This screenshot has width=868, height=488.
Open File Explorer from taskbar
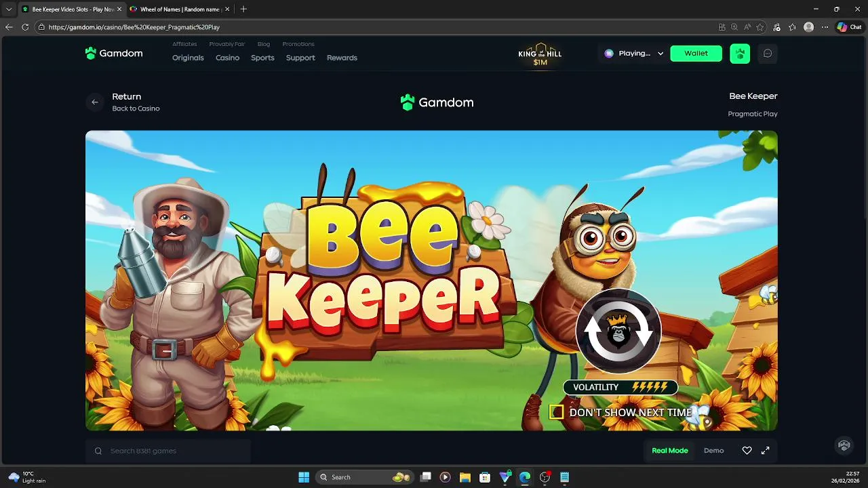click(465, 477)
